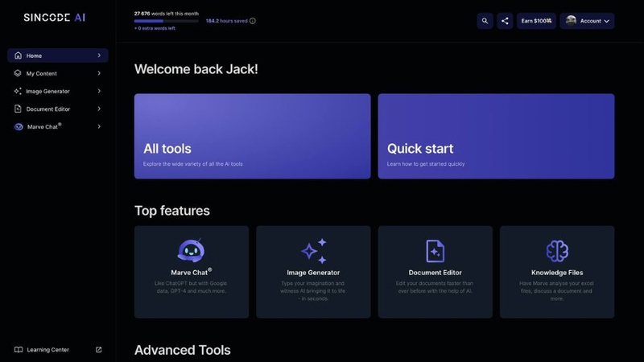Open the search icon button
This screenshot has height=362, width=644.
click(x=485, y=21)
